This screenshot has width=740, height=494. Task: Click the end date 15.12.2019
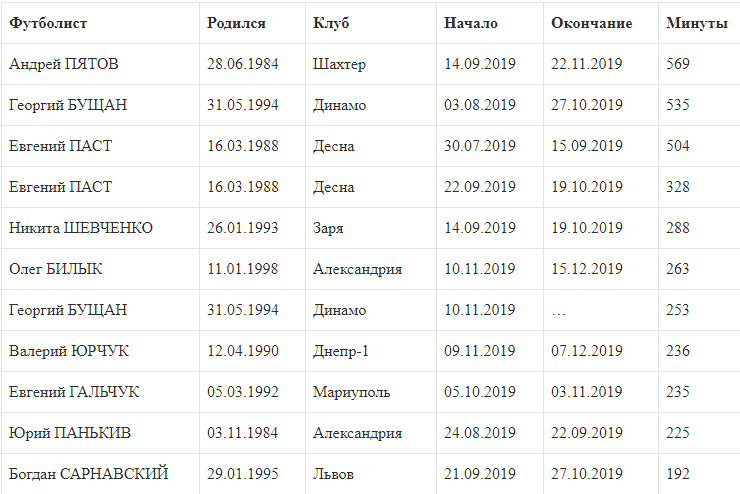click(x=587, y=269)
